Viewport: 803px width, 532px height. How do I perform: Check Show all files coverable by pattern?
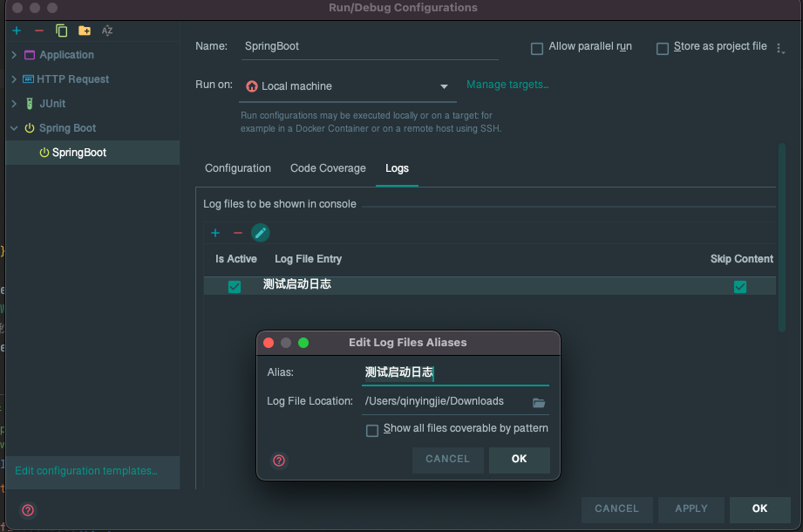click(372, 430)
